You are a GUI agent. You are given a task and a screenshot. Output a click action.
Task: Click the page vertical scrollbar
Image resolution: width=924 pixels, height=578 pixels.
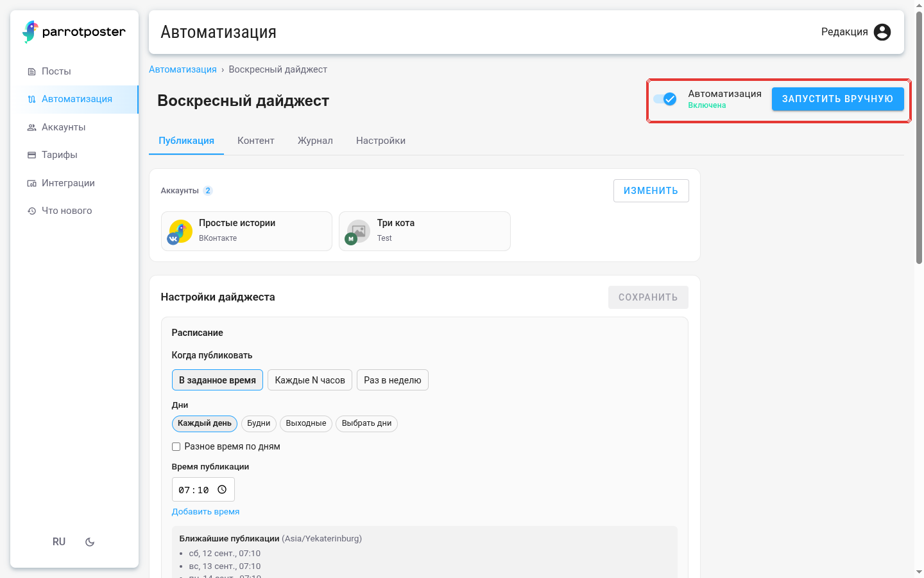coord(919,138)
